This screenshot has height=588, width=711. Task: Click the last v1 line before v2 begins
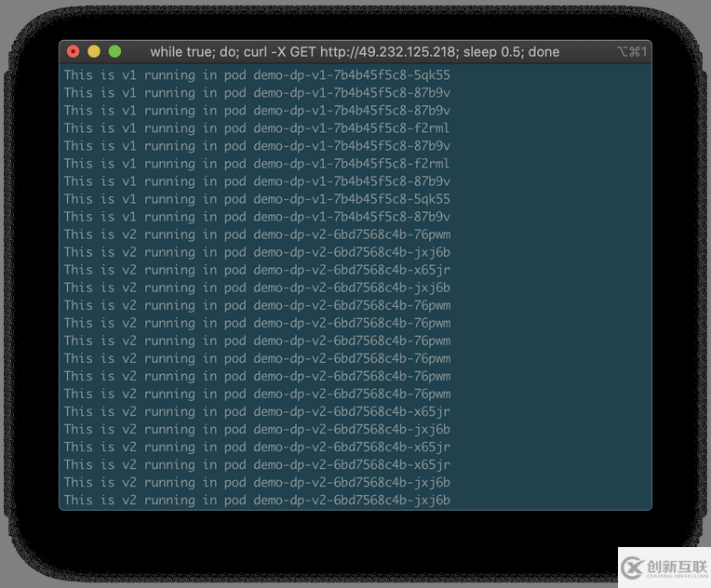click(257, 217)
